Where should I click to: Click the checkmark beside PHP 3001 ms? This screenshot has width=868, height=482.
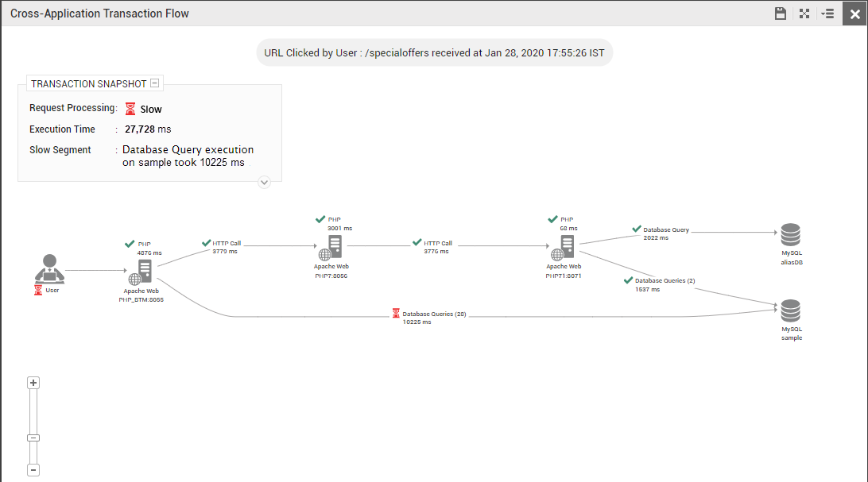pyautogui.click(x=320, y=219)
